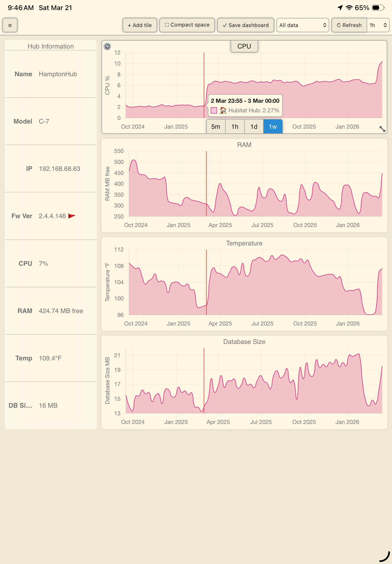Tap the Wi-Fi status icon

[349, 8]
